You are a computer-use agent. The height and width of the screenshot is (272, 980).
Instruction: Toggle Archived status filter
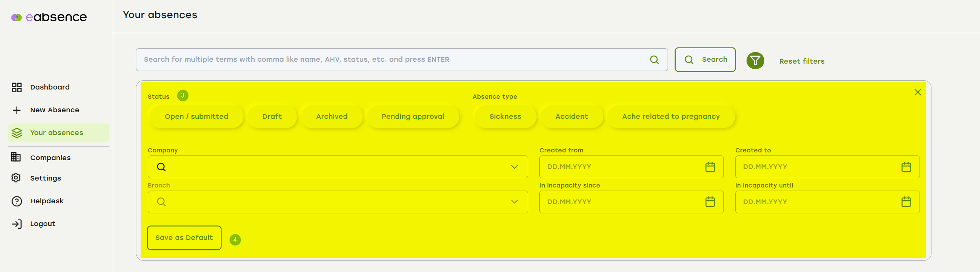[x=332, y=117]
